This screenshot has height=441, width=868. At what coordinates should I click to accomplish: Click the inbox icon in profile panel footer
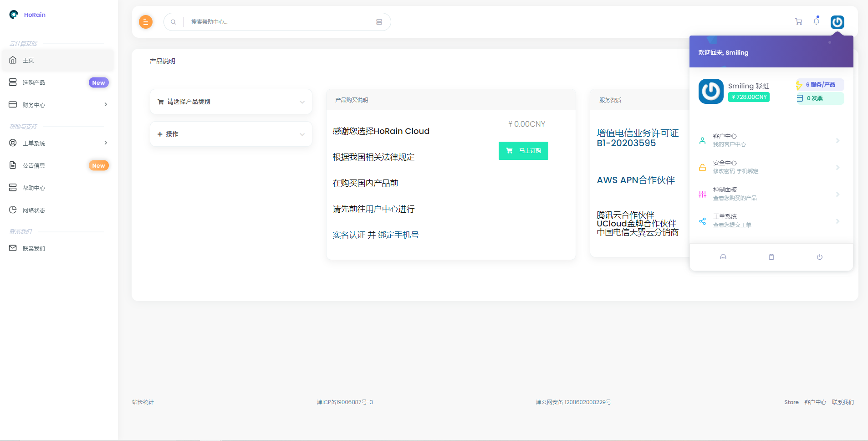click(723, 257)
